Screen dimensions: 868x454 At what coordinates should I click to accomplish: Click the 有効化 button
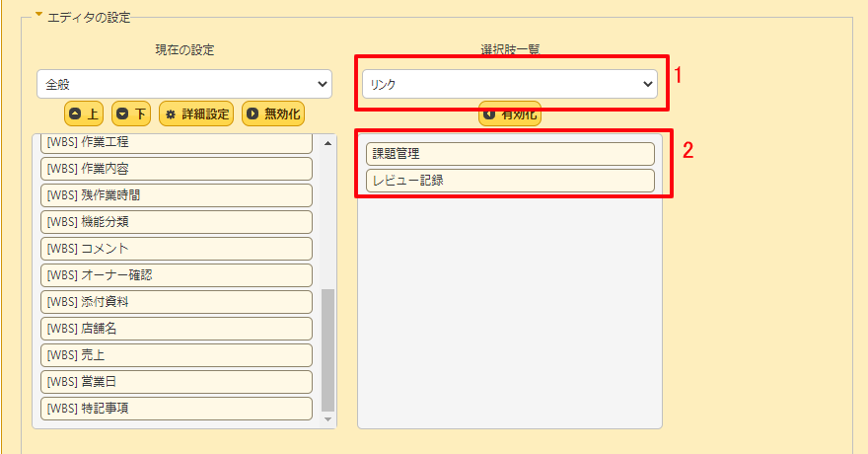coord(510,114)
